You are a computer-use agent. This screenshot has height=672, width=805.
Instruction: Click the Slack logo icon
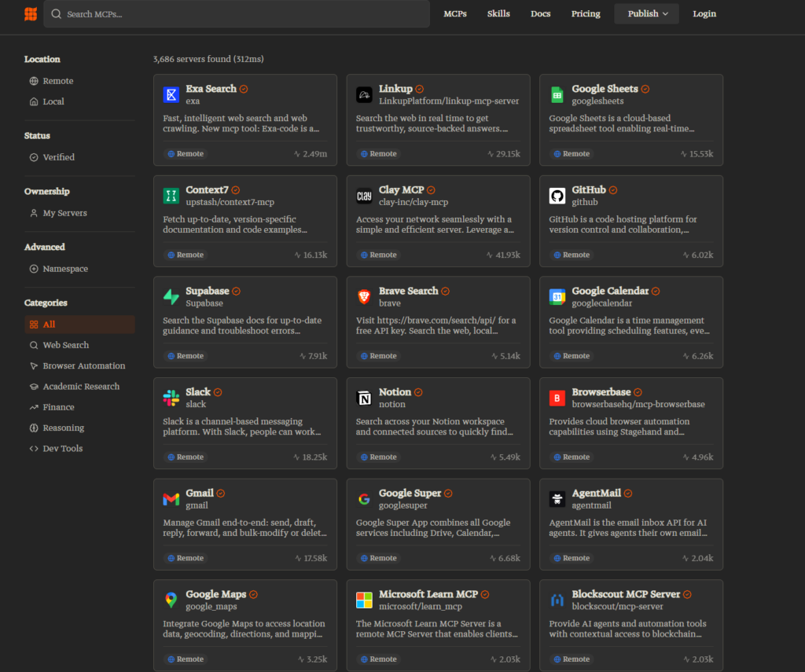click(171, 398)
